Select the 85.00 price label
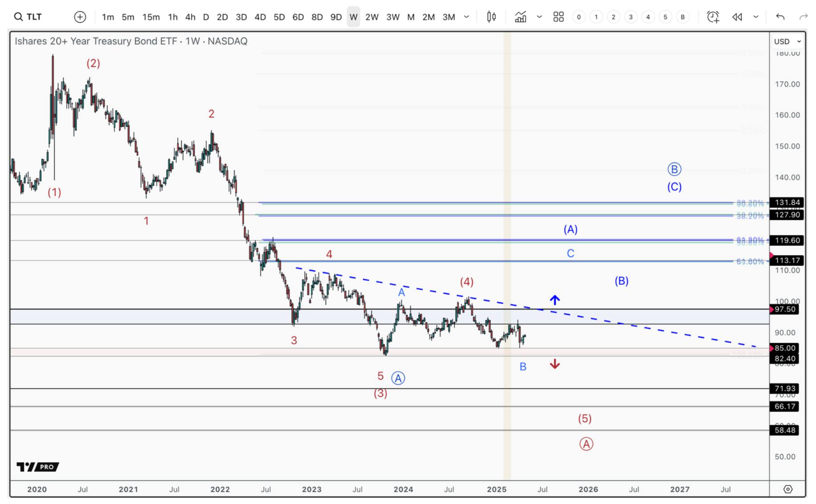The height and width of the screenshot is (504, 816). pos(785,348)
